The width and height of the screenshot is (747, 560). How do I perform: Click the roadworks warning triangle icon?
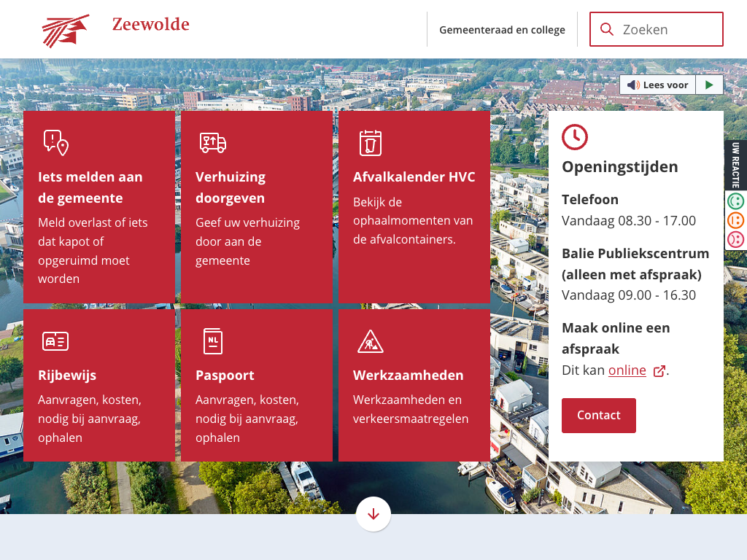[370, 341]
